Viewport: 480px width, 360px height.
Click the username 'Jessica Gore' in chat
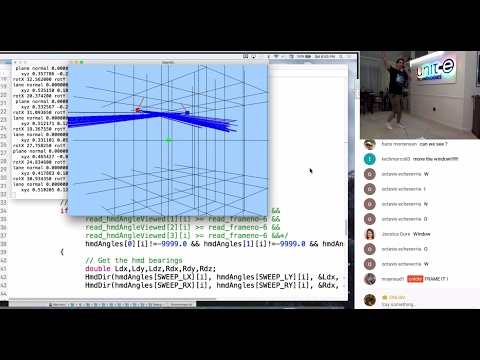coord(396,234)
